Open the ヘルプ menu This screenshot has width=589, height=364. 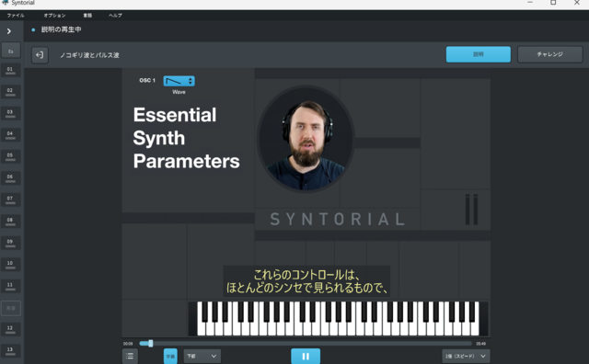pyautogui.click(x=115, y=16)
